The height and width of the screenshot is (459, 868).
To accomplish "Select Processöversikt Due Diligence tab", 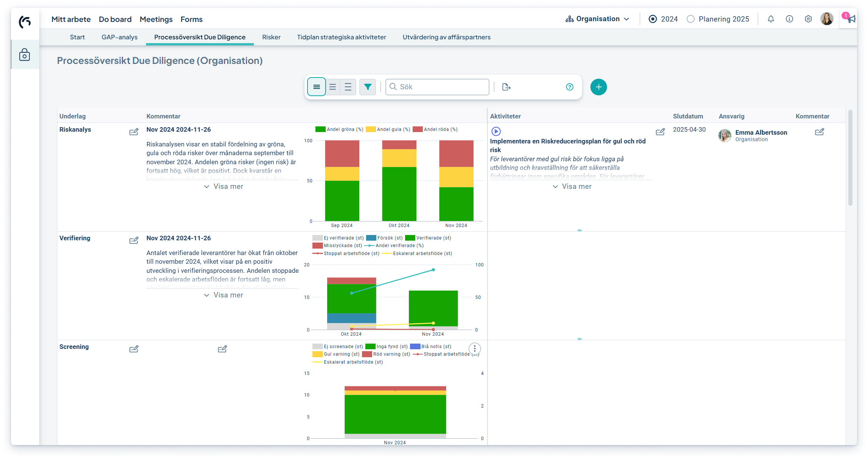I will 200,37.
